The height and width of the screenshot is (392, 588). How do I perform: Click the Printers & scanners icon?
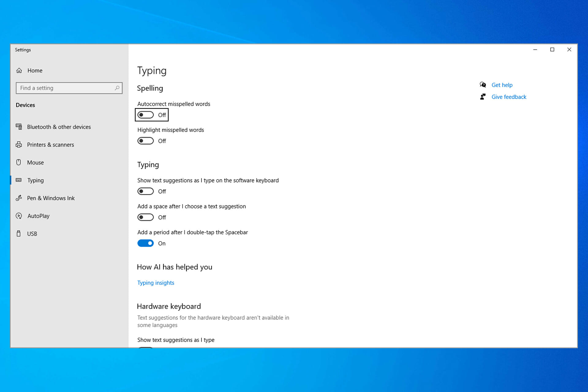pyautogui.click(x=19, y=145)
